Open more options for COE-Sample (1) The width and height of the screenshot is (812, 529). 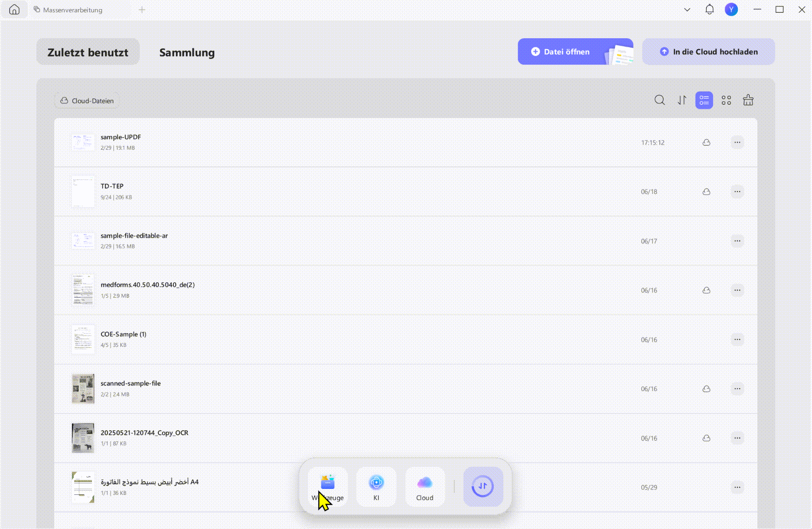(737, 339)
